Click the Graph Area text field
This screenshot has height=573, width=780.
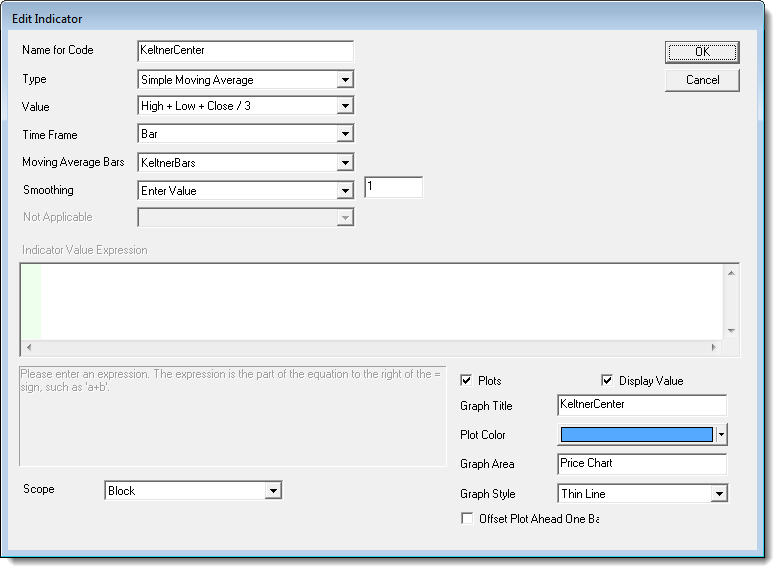click(x=641, y=464)
